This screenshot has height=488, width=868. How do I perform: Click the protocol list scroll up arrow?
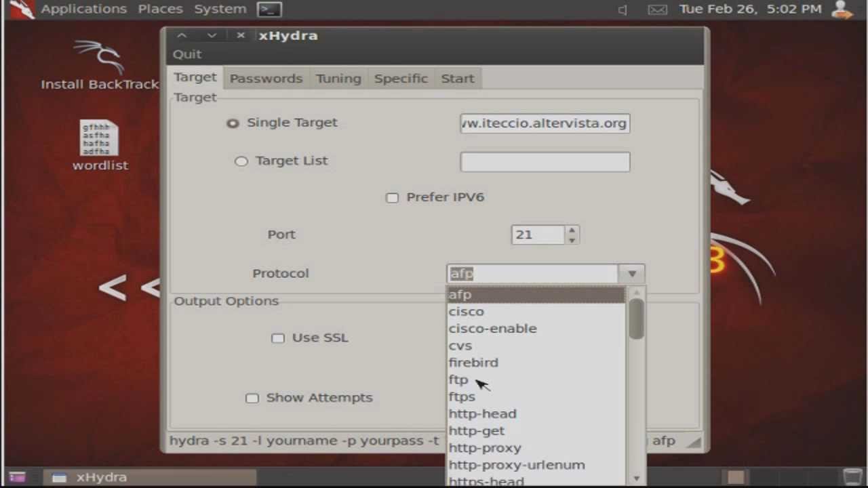[x=636, y=293]
